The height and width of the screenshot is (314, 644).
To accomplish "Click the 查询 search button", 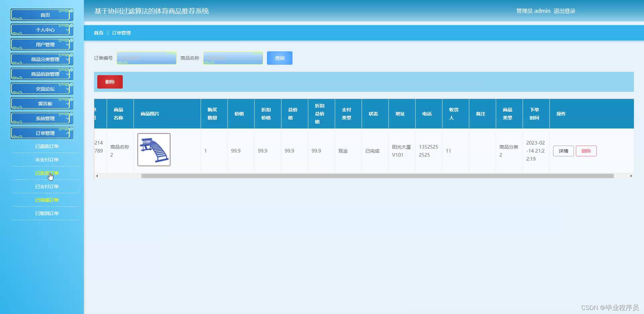I will [x=280, y=58].
